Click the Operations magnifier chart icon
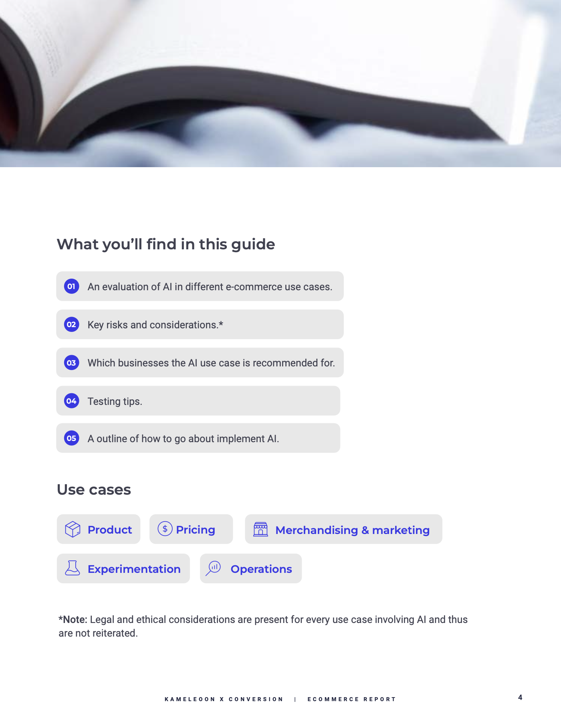The image size is (561, 728). click(214, 568)
